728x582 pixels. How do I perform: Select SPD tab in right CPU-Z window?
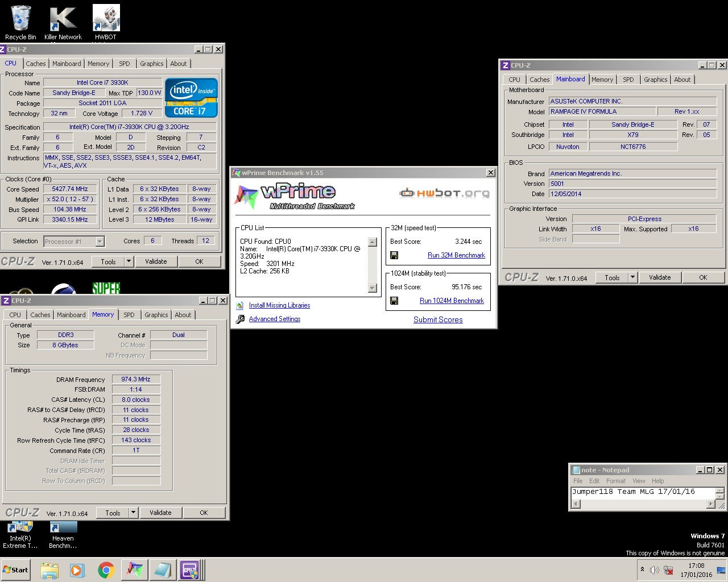pos(628,80)
